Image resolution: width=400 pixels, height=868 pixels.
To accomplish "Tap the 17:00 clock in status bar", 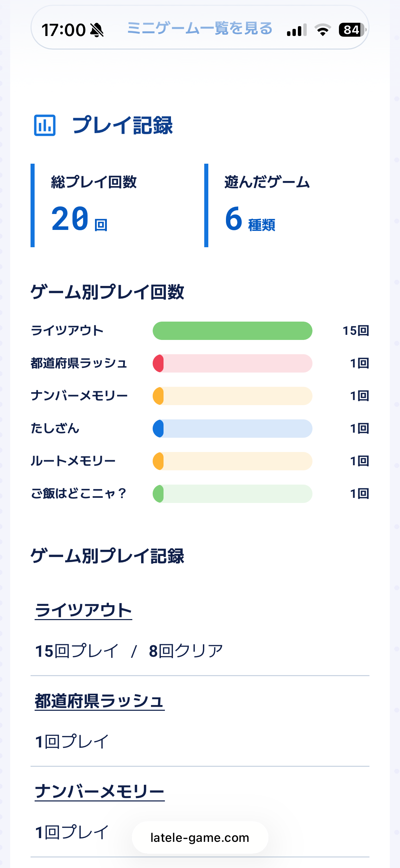I will click(x=63, y=30).
